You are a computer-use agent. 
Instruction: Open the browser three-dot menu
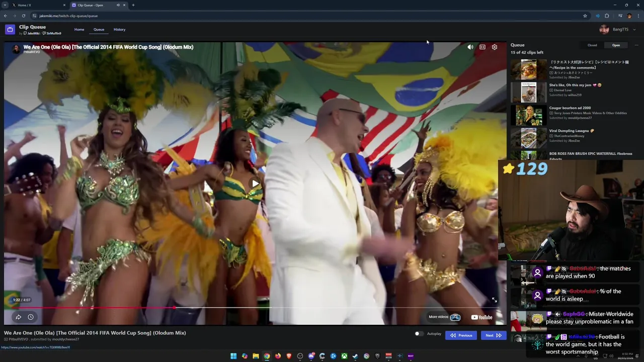(638, 16)
